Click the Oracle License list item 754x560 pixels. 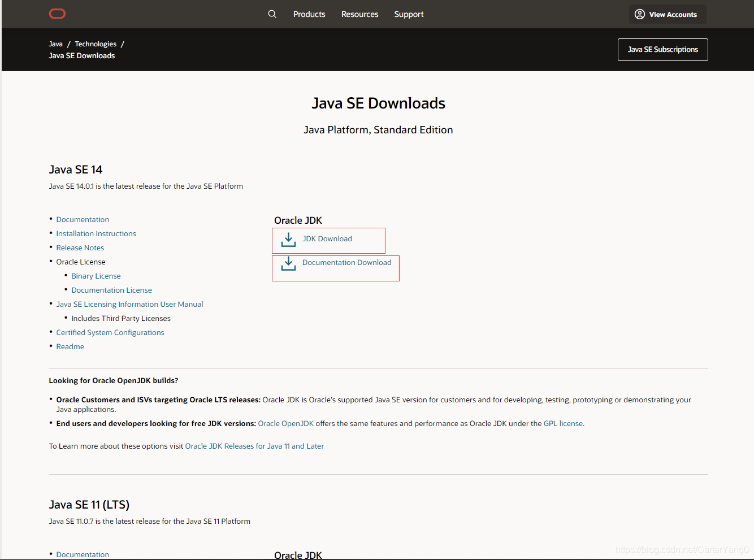(x=81, y=262)
